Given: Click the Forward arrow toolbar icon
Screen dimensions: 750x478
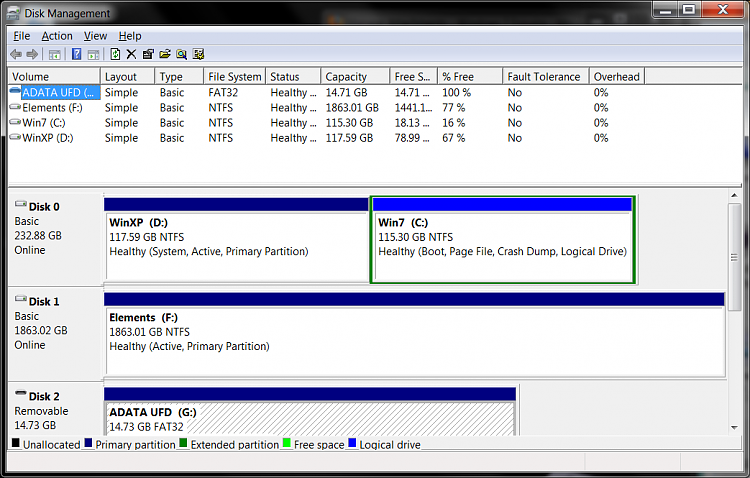Looking at the screenshot, I should pos(32,55).
